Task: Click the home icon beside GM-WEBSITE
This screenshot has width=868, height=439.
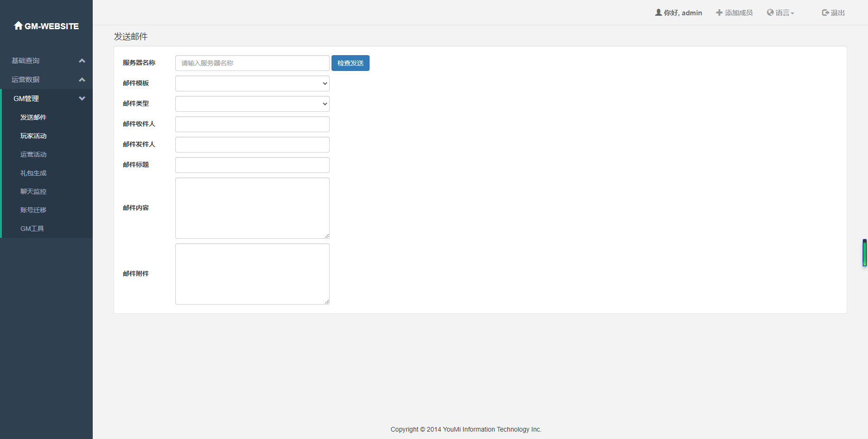Action: point(19,25)
